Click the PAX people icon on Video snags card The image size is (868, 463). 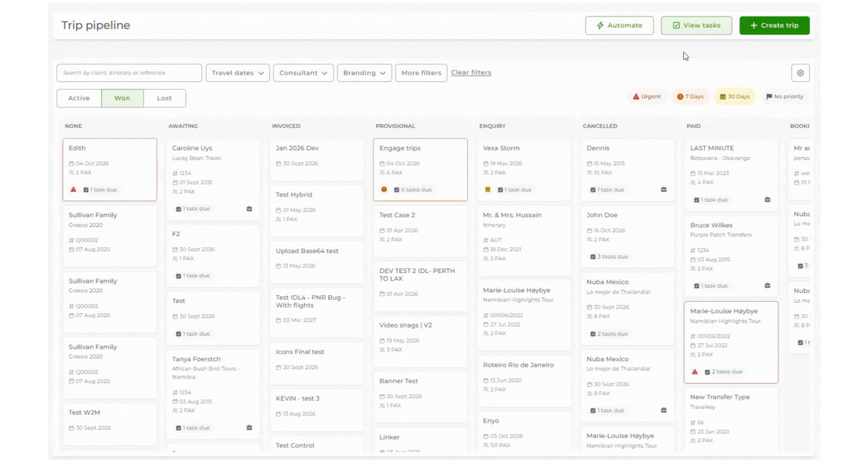(382, 350)
